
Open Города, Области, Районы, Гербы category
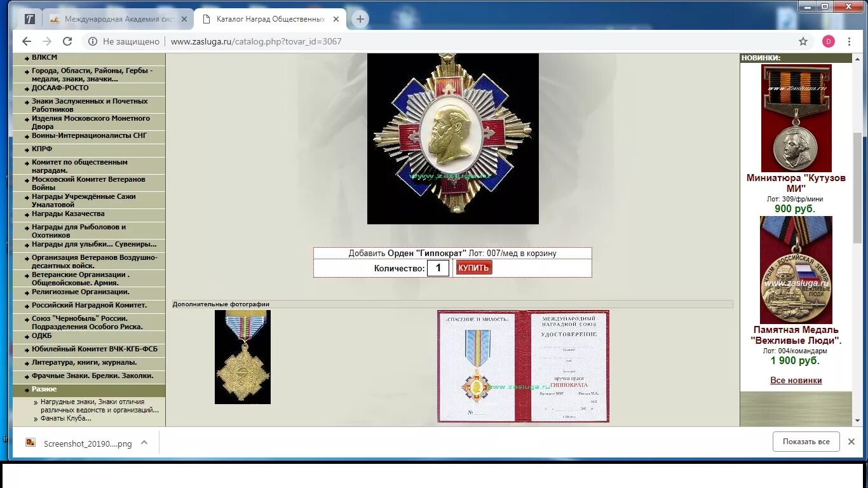coord(92,74)
